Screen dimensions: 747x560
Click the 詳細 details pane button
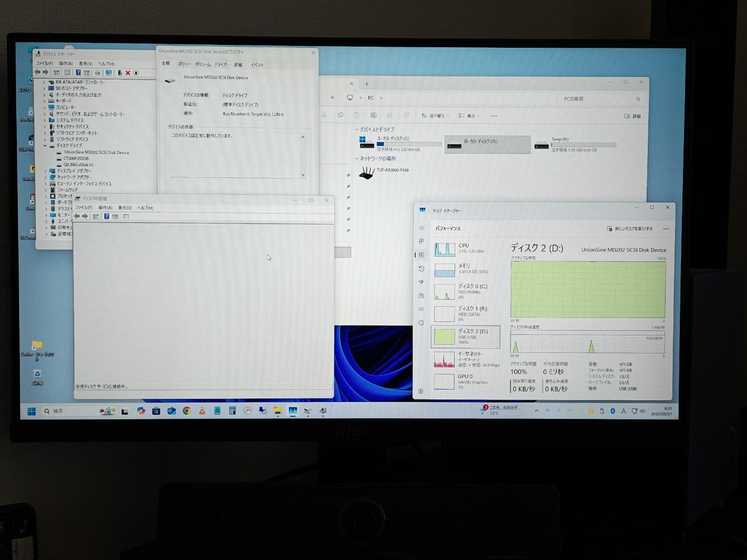(x=633, y=116)
